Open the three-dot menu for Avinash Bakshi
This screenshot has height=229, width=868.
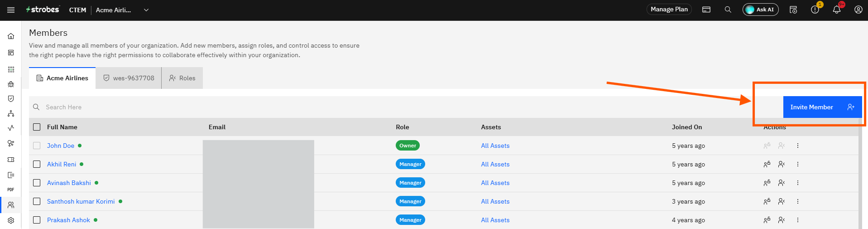pos(798,183)
